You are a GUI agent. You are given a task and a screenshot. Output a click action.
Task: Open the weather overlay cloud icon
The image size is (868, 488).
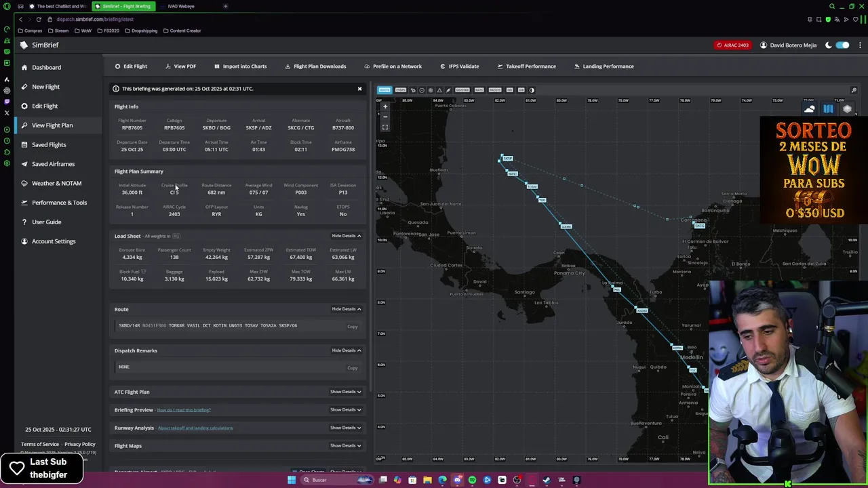point(810,109)
